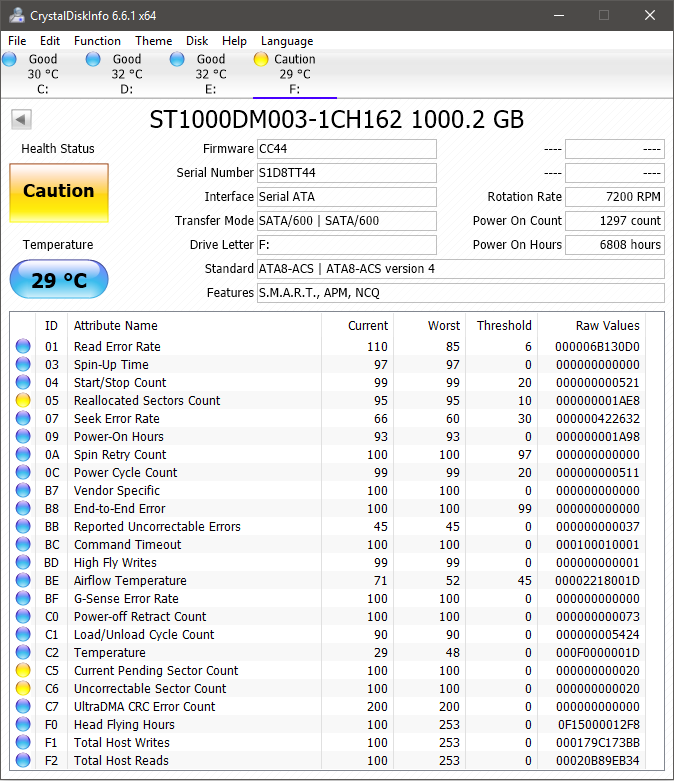Image resolution: width=674 pixels, height=781 pixels.
Task: Click raw value 000000001AE8 of Reallocated Sectors
Action: click(598, 400)
